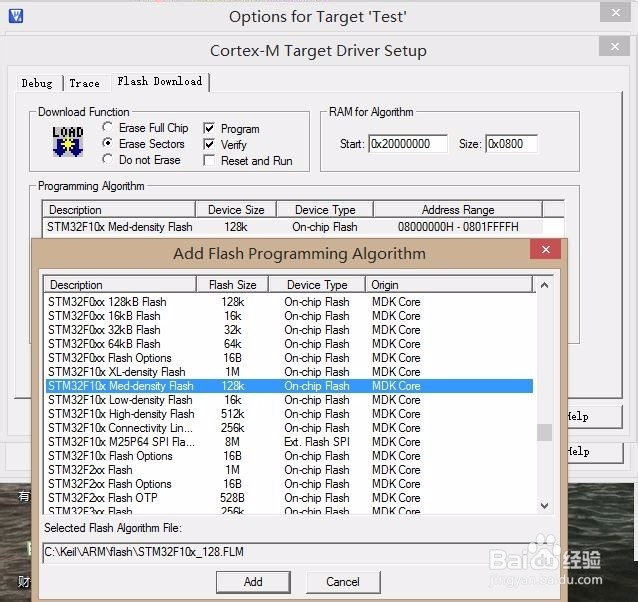Select STM32F10x Flash Options row
The image size is (638, 602).
[x=289, y=456]
